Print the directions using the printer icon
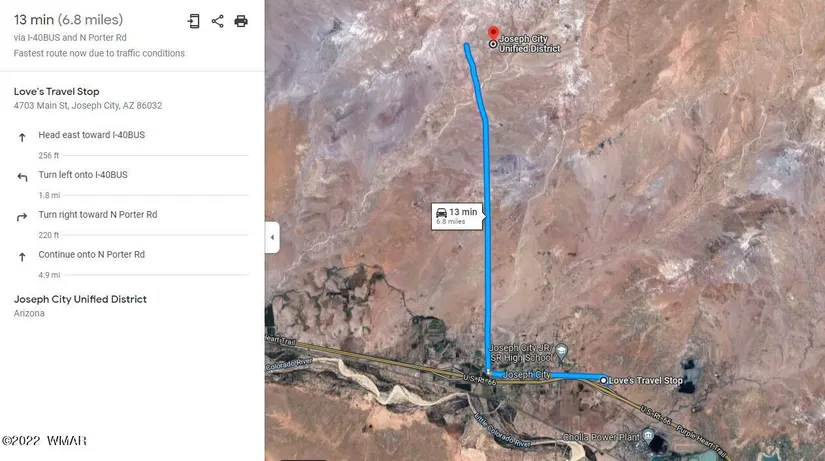Screen dimensions: 825x461 click(x=241, y=21)
